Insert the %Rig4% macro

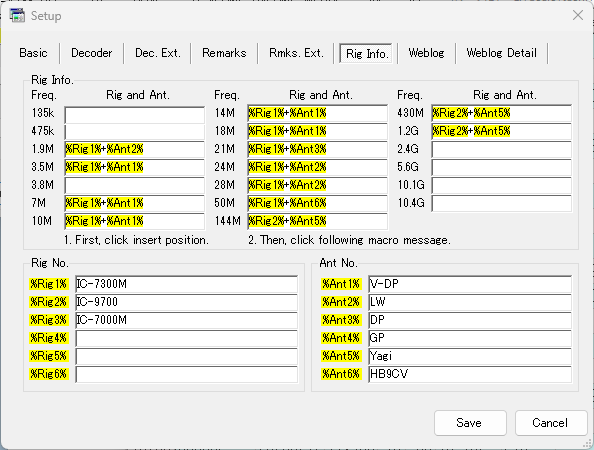(48, 338)
